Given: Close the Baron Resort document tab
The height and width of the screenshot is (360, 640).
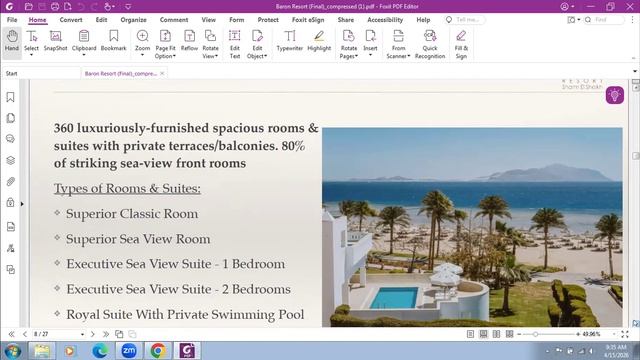Looking at the screenshot, I should coord(162,73).
